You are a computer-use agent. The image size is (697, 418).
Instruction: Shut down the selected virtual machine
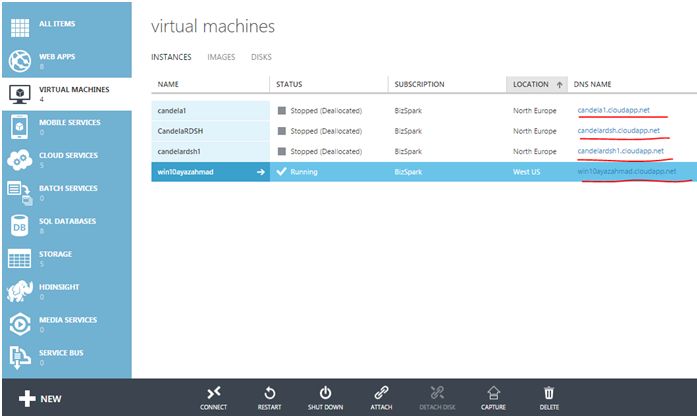[x=325, y=398]
